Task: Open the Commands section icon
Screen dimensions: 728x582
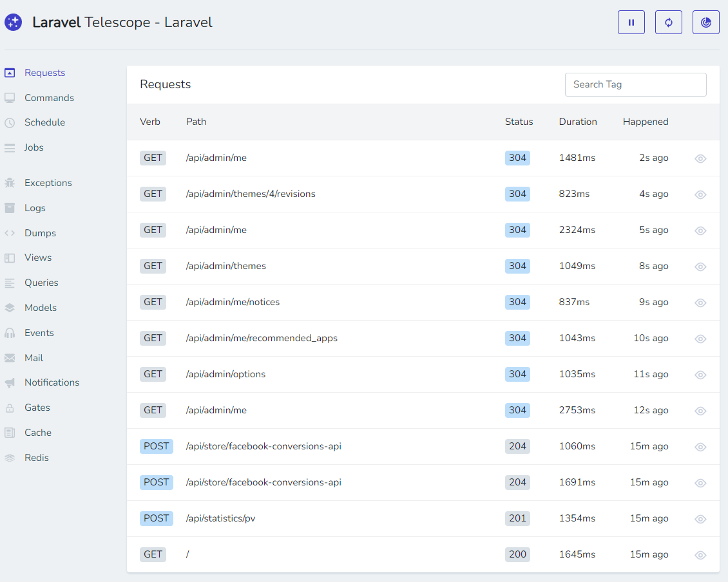Action: [10, 98]
